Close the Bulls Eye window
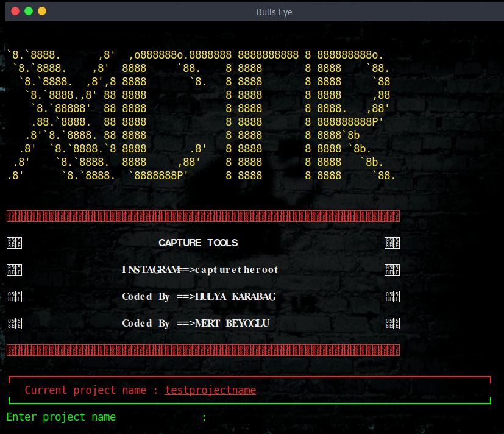Viewport: 504px width, 434px height. tap(15, 12)
